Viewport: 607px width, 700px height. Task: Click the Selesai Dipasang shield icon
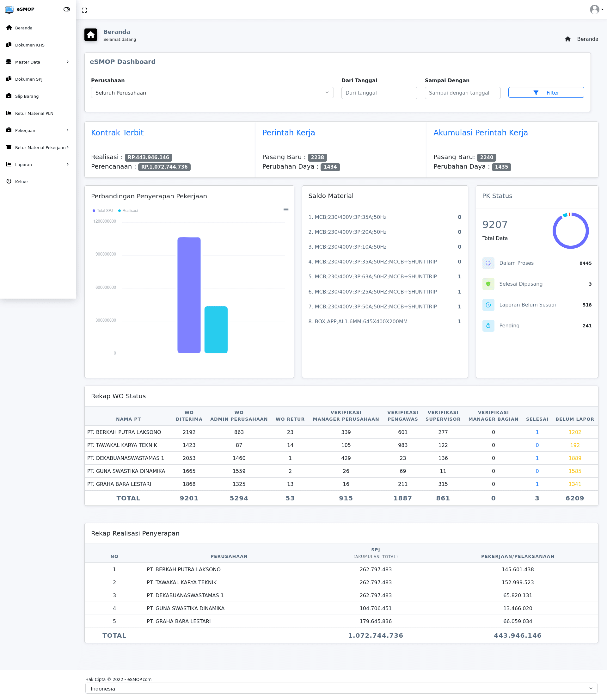[x=488, y=284]
